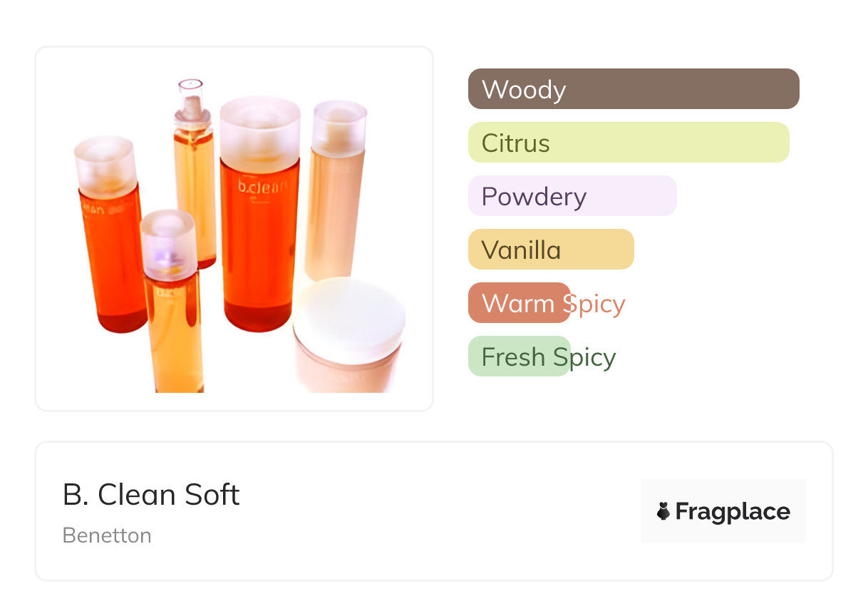Click the frosted cap of the leftmost bottle
The image size is (868, 616).
pos(105,165)
